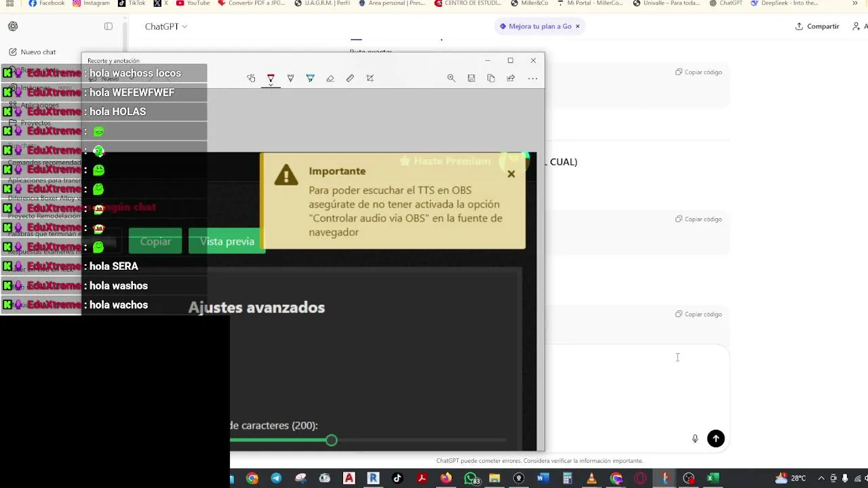Select touch writing tool in Recorte y anotación
The image size is (868, 488).
[x=251, y=79]
